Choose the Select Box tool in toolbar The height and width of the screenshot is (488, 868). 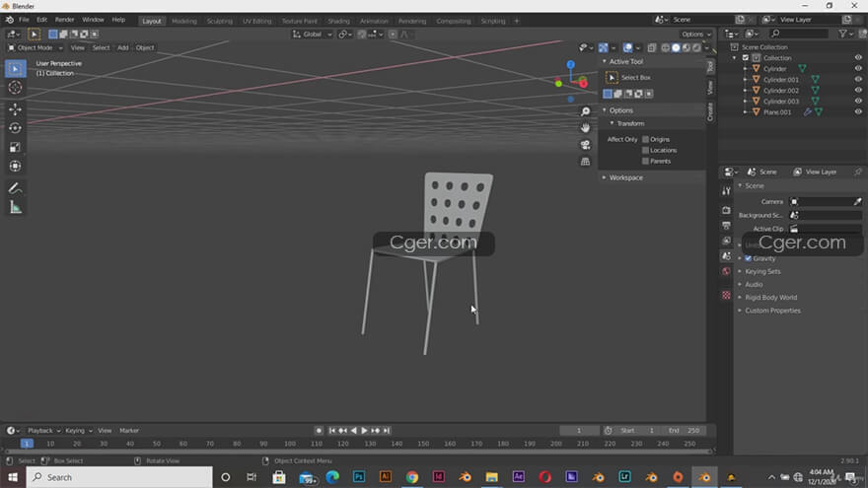15,69
